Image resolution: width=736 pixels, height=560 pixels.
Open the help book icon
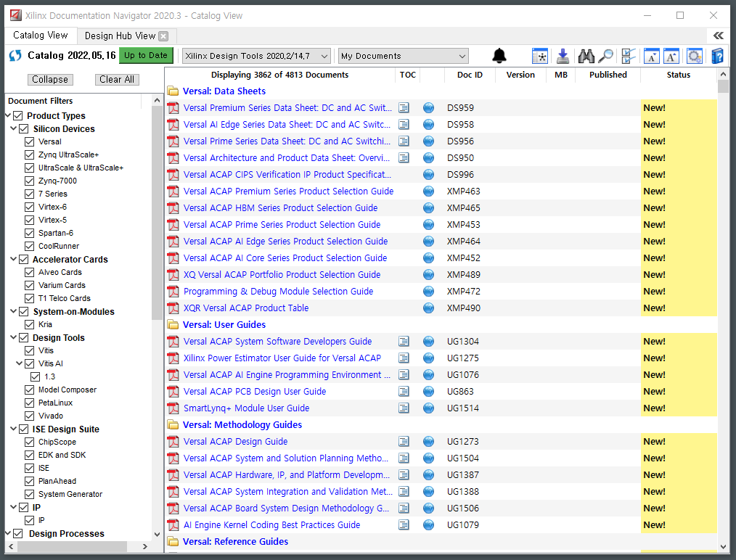click(x=716, y=57)
